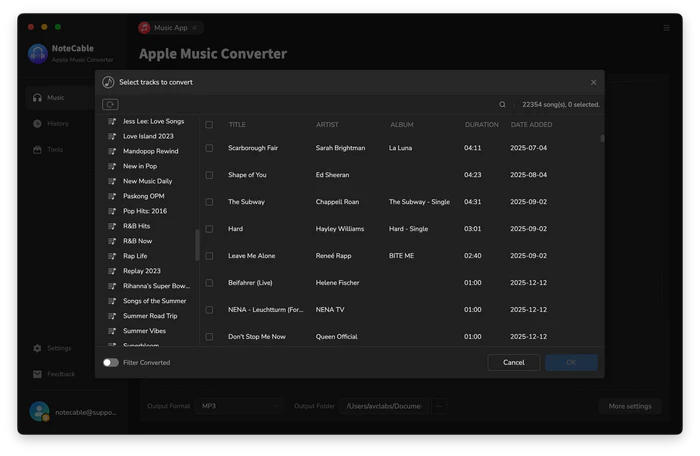Click the playlist icon beside Rap Life
This screenshot has width=700, height=456.
click(x=112, y=256)
